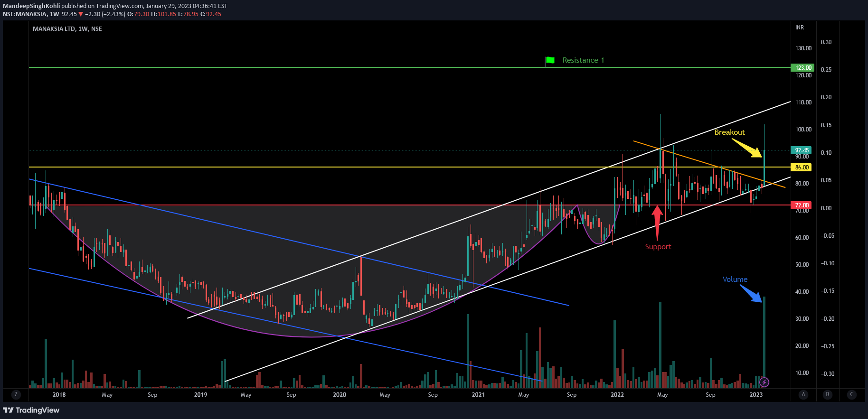Click the 60.00 price axis label

802,238
